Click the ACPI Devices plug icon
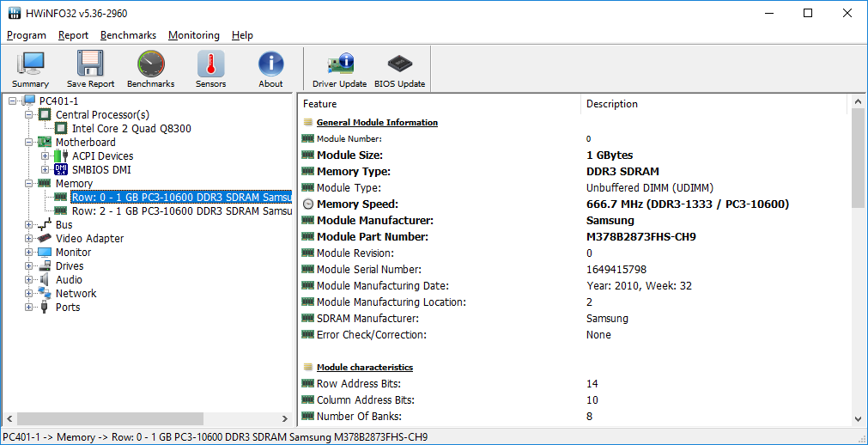This screenshot has height=445, width=868. pyautogui.click(x=62, y=156)
